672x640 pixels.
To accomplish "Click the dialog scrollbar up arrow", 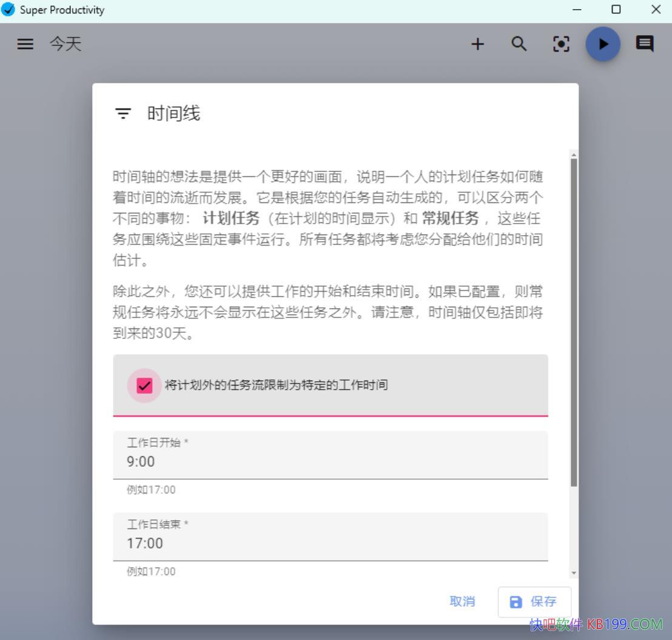I will [x=574, y=155].
